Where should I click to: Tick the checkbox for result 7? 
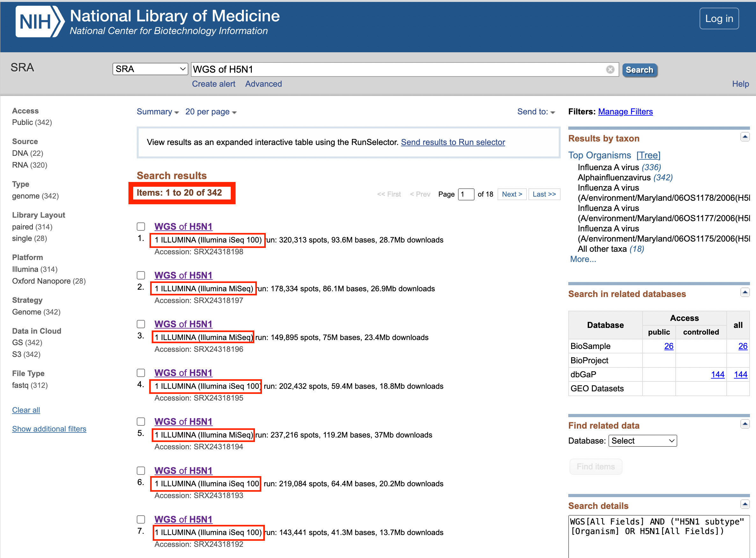[141, 519]
